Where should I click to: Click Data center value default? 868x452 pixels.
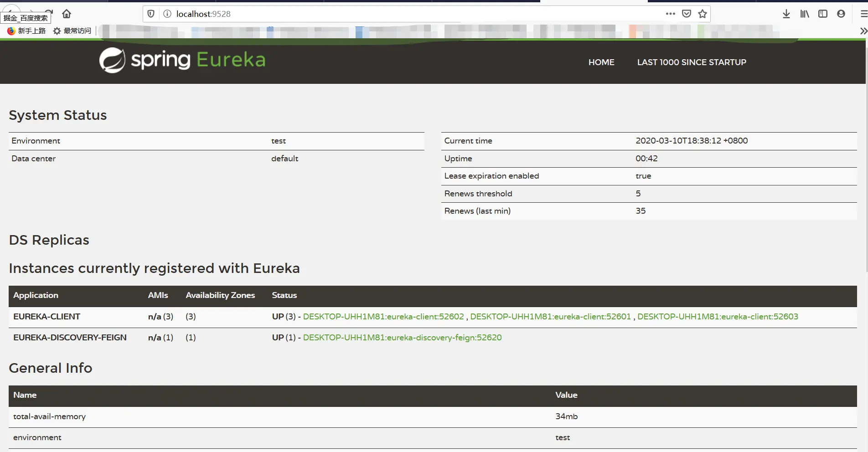[285, 159]
